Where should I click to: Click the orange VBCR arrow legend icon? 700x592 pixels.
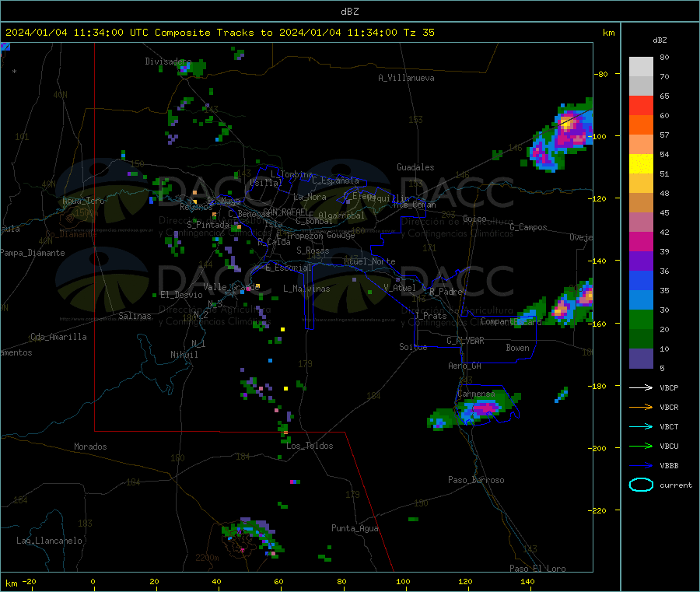pos(641,407)
